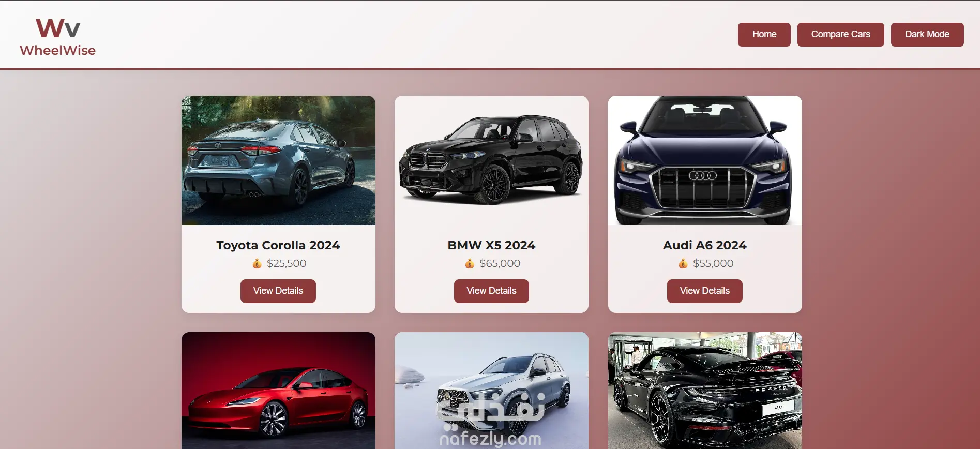Go to the Home page

[764, 35]
